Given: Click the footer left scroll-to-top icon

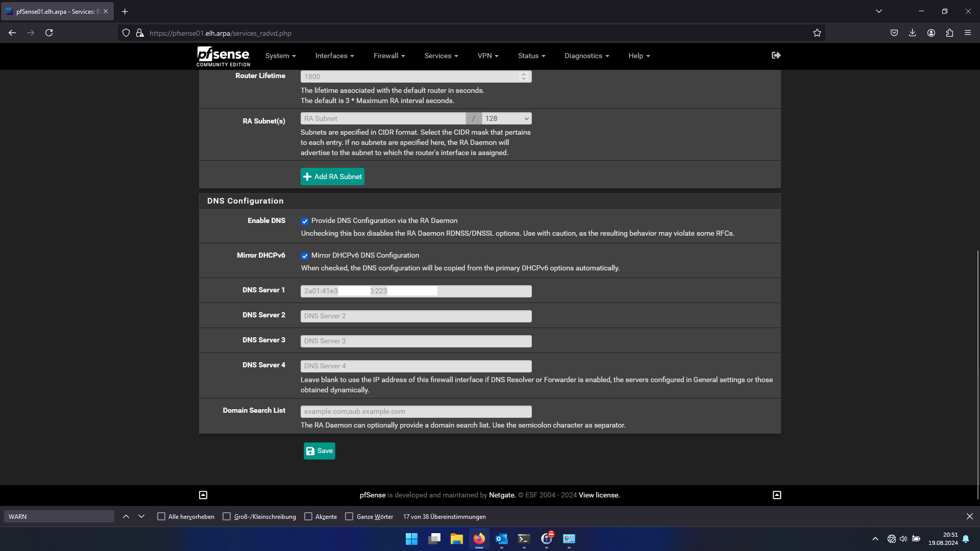Looking at the screenshot, I should point(203,495).
